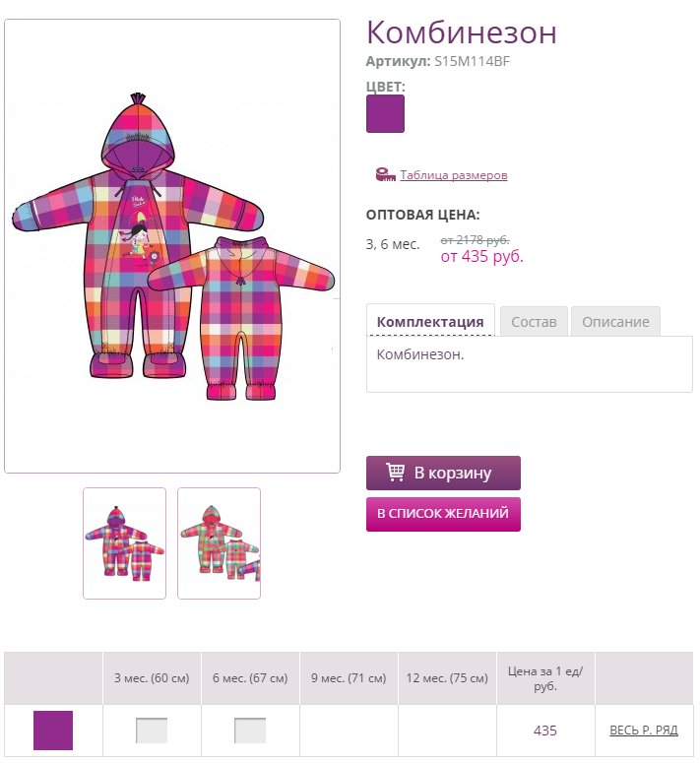This screenshot has width=700, height=763.
Task: Click the quantity box for 6 мес. (67 см)
Action: [250, 731]
